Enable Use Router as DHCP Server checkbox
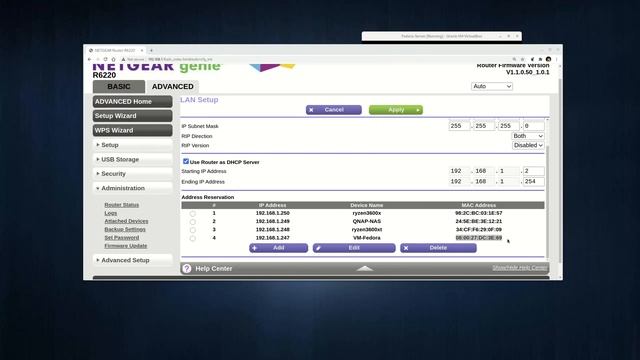This screenshot has width=640, height=360. click(x=186, y=161)
